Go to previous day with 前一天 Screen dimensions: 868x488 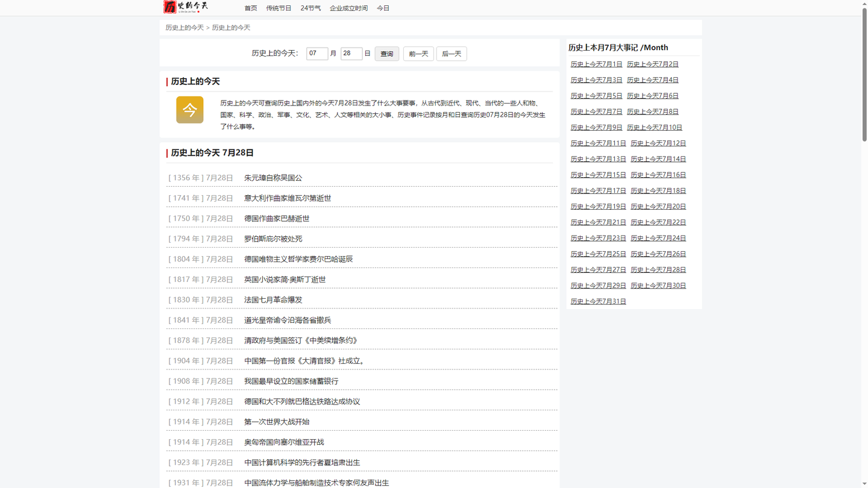coord(418,54)
